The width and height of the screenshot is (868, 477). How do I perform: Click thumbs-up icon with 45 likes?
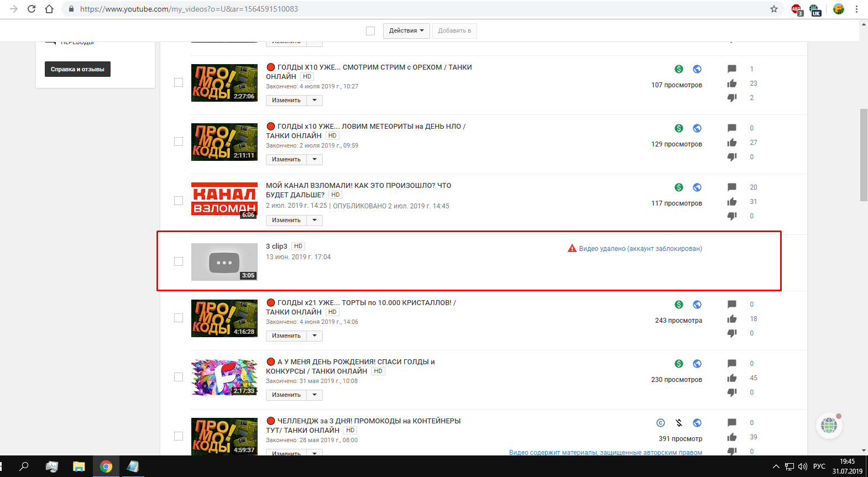click(732, 378)
